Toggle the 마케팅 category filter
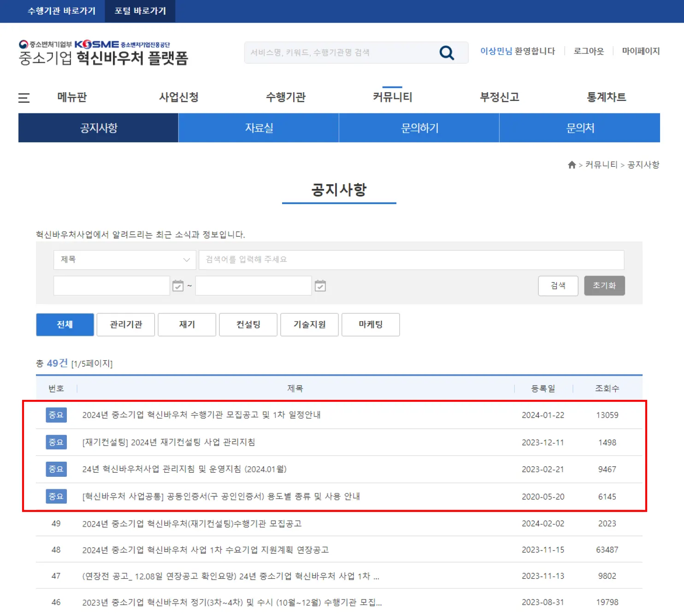684x616 pixels. click(x=371, y=324)
